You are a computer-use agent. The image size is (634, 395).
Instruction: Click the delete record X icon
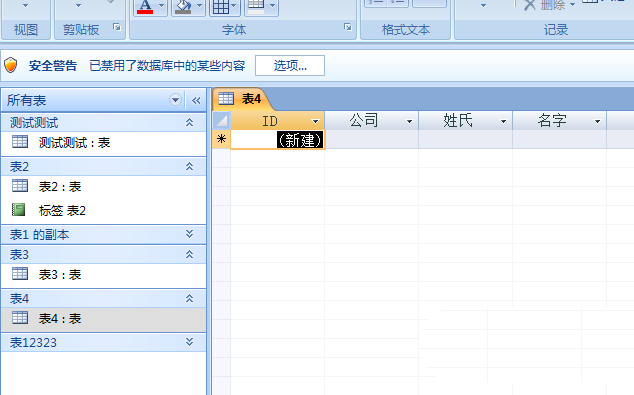click(x=529, y=5)
